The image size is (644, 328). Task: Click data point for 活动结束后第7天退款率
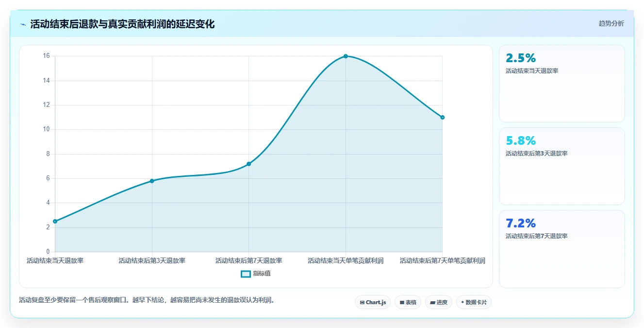(x=248, y=164)
